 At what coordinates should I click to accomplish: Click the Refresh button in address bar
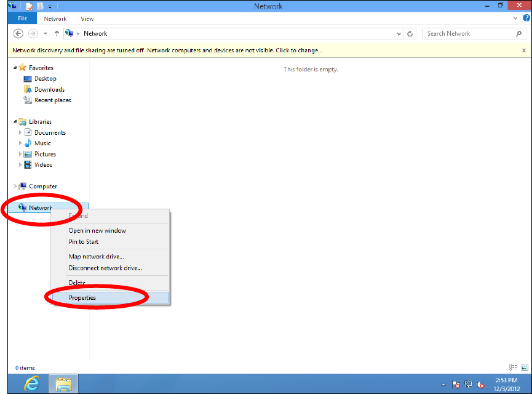[x=410, y=34]
